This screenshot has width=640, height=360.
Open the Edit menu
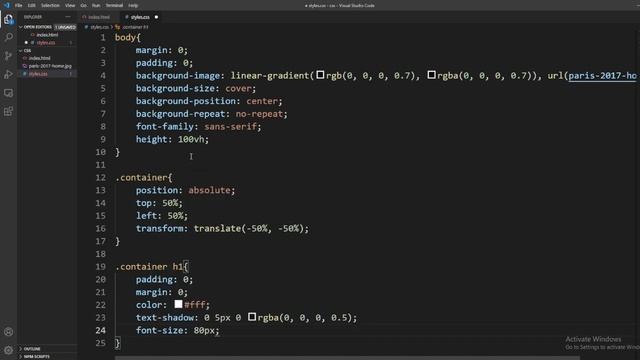31,5
